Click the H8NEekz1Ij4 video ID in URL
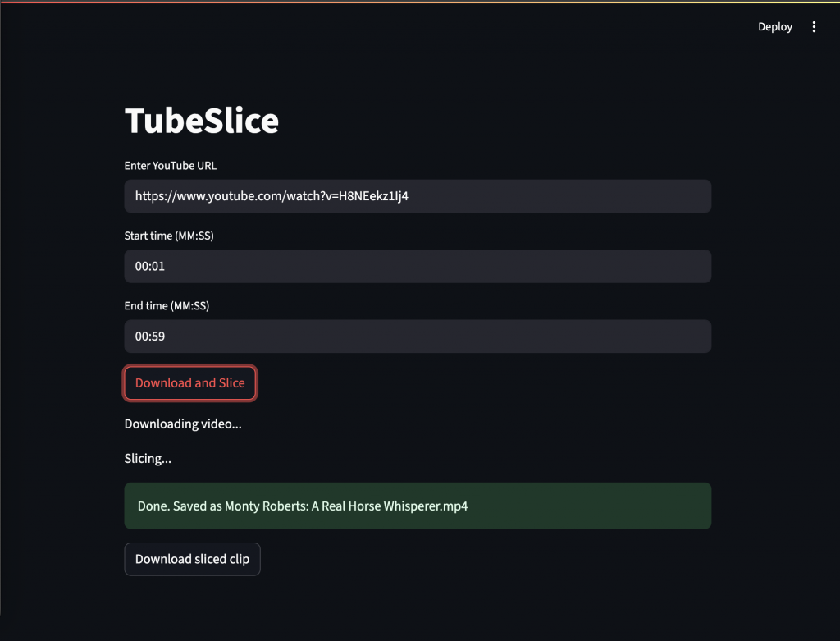840x641 pixels. pyautogui.click(x=373, y=196)
